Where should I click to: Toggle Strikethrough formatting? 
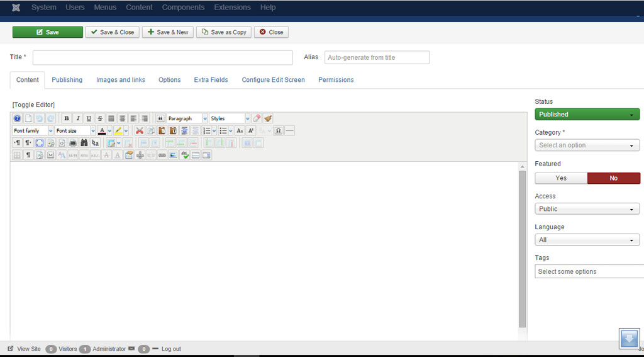tap(100, 118)
